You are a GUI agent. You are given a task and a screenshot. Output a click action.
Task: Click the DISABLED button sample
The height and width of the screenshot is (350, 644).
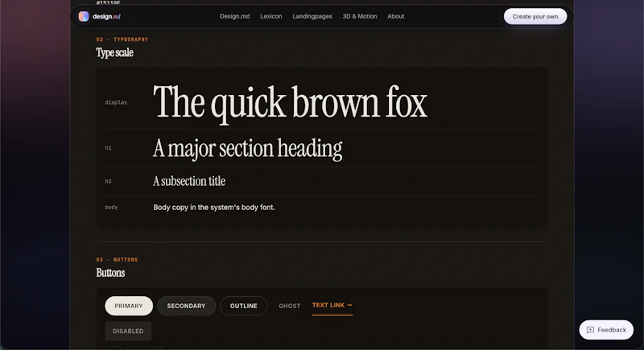128,331
